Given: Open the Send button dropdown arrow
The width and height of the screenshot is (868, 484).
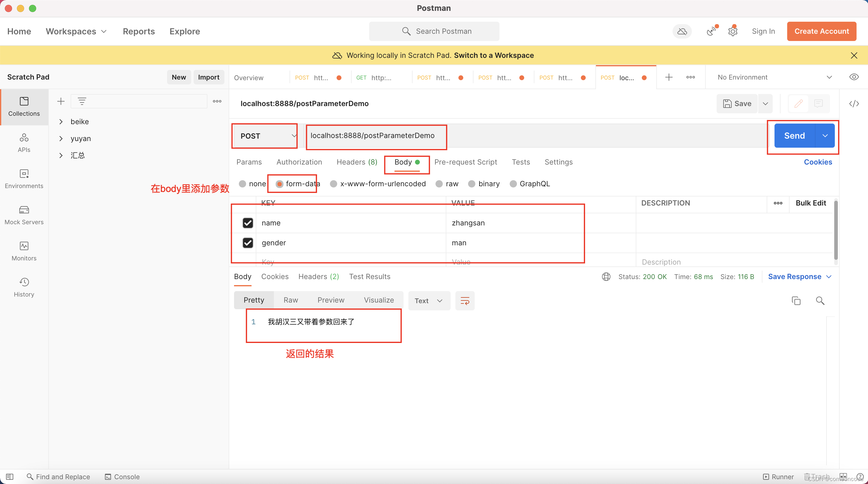Looking at the screenshot, I should [x=825, y=136].
